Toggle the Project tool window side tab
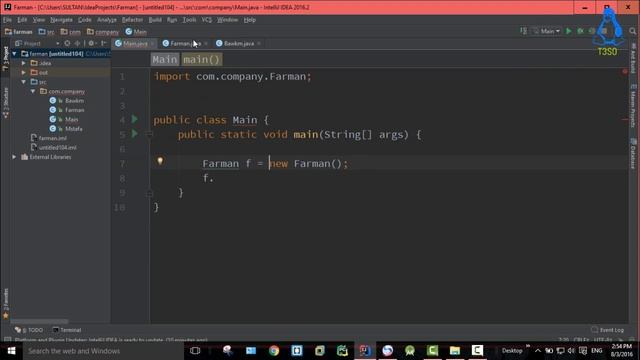 (6, 58)
